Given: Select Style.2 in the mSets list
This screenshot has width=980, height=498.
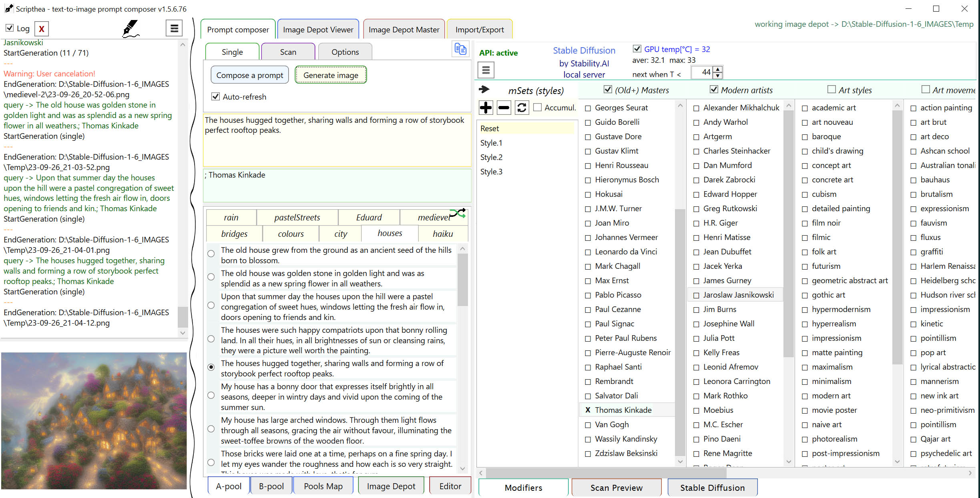Looking at the screenshot, I should coord(491,157).
